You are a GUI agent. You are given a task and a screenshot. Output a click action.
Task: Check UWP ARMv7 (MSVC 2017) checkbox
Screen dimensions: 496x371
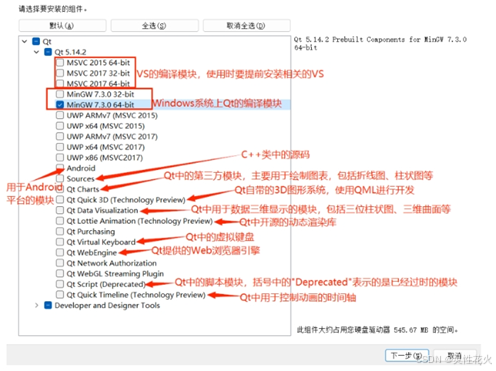click(x=60, y=136)
